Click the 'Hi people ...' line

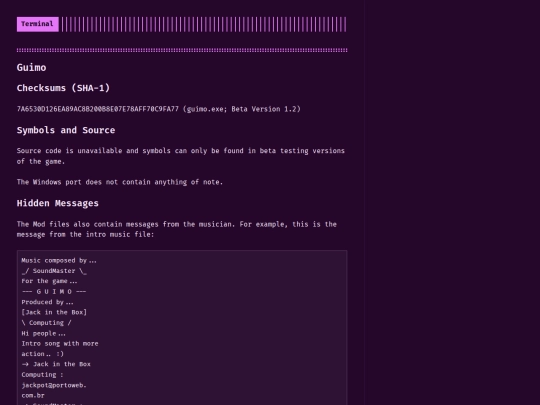pyautogui.click(x=43, y=333)
